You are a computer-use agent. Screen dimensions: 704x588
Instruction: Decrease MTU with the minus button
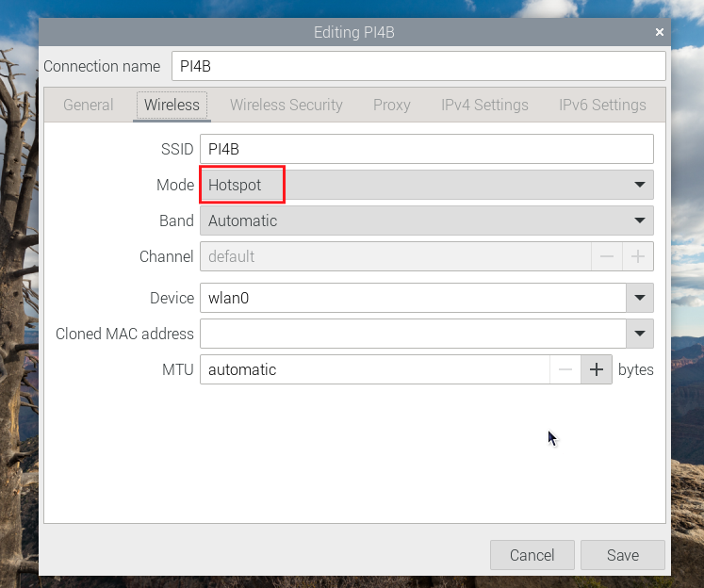point(565,369)
